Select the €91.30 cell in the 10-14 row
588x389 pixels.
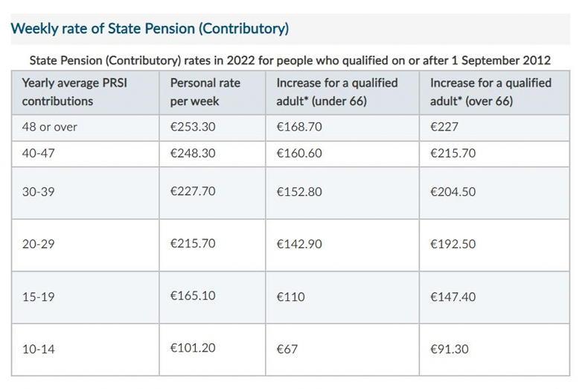450,349
